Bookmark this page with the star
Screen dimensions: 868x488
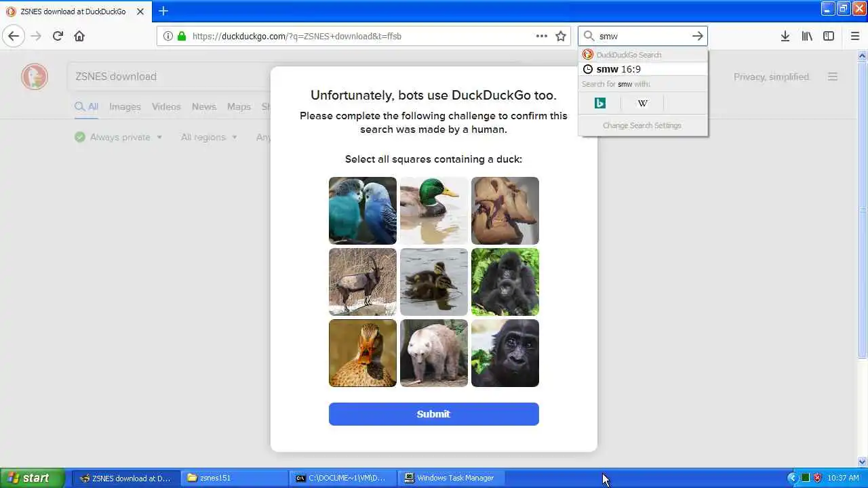pyautogui.click(x=561, y=36)
